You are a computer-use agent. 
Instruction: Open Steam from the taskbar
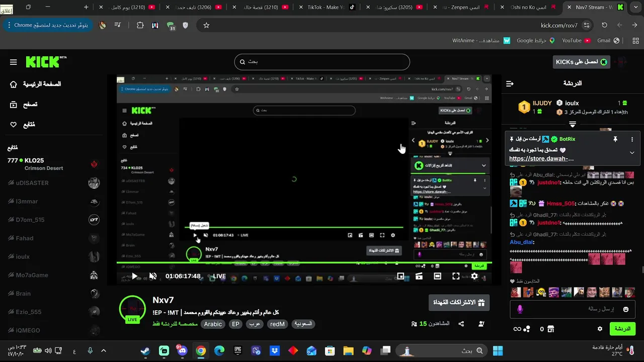(145, 350)
